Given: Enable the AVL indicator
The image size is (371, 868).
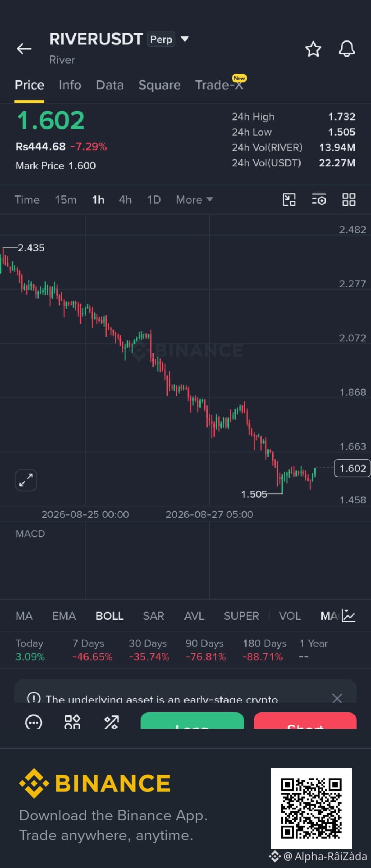Looking at the screenshot, I should [194, 616].
